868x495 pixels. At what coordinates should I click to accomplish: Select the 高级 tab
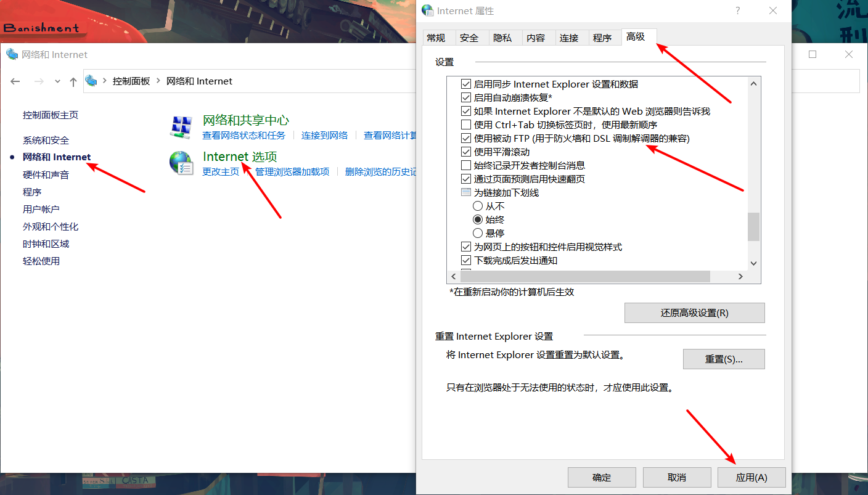[x=639, y=36]
